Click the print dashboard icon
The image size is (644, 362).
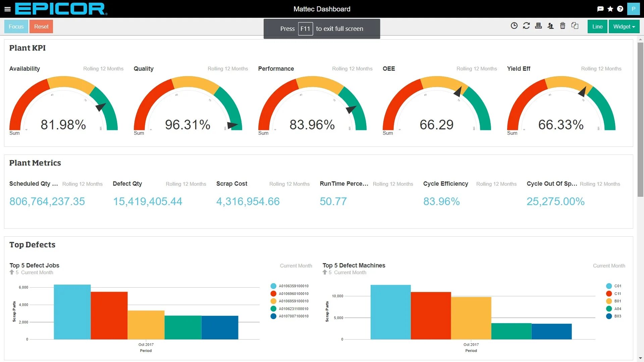[x=538, y=26]
